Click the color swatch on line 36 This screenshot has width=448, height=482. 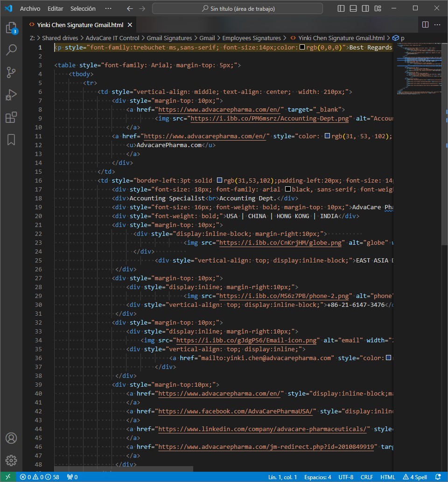[x=388, y=357]
